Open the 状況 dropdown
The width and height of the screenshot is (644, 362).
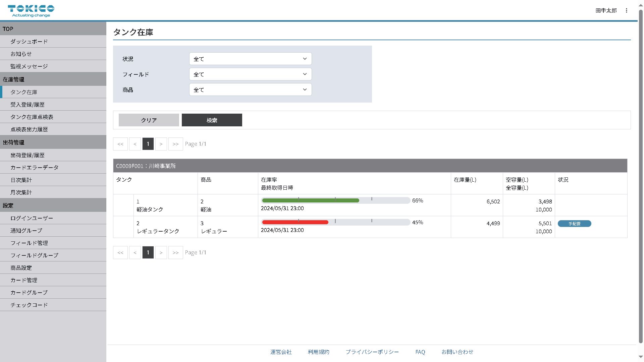click(x=250, y=59)
